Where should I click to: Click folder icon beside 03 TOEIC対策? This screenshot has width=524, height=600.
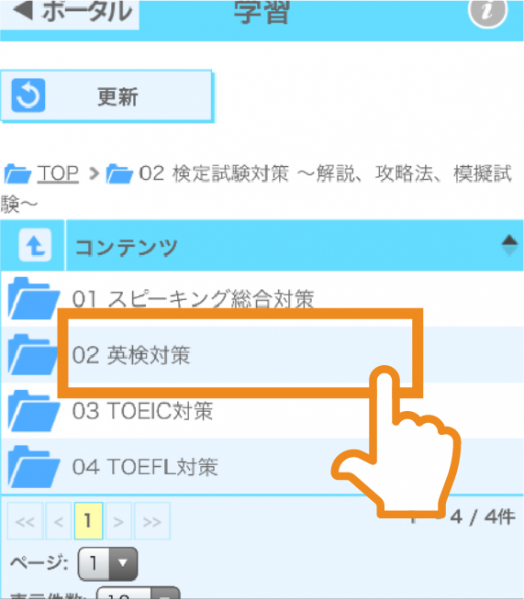click(34, 410)
